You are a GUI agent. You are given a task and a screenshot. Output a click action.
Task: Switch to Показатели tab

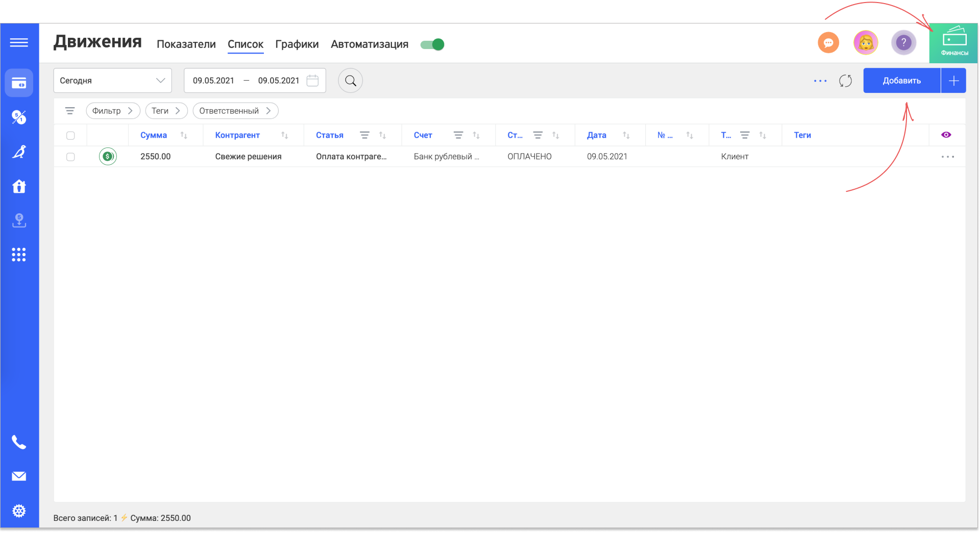tap(186, 44)
